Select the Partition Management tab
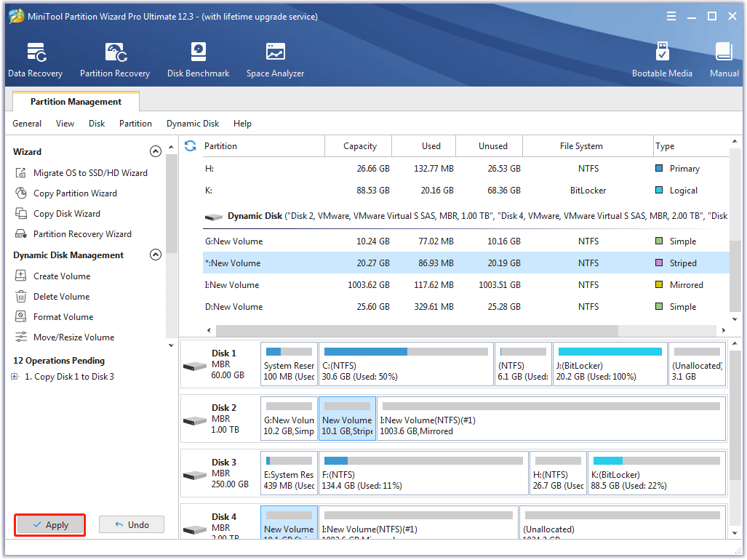The height and width of the screenshot is (560, 747). 76,101
